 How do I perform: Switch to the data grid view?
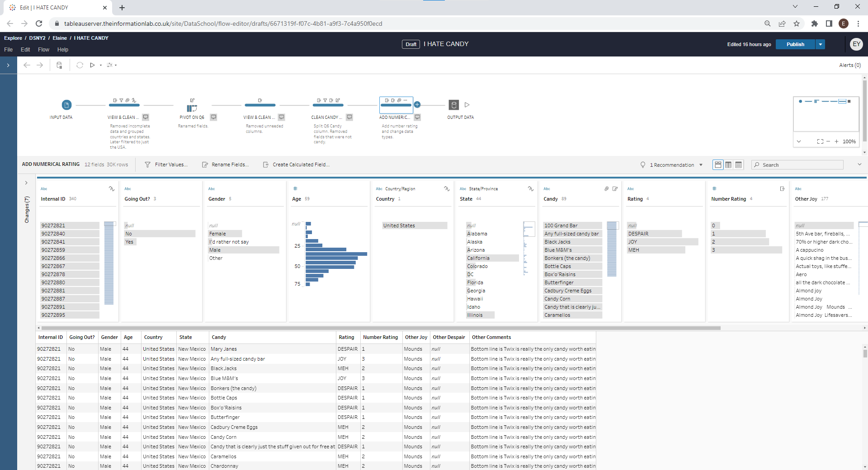point(728,165)
